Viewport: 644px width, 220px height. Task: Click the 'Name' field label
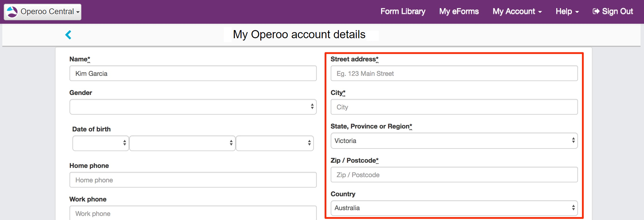[x=80, y=59]
